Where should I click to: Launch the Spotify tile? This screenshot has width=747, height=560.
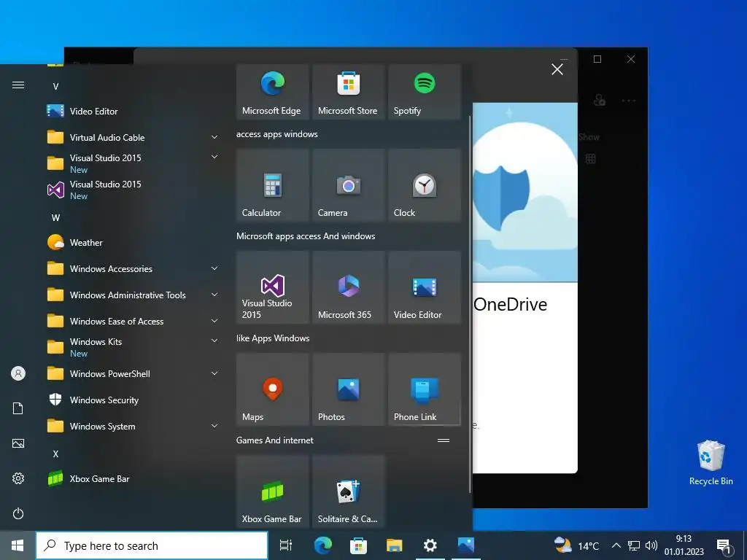tap(424, 91)
